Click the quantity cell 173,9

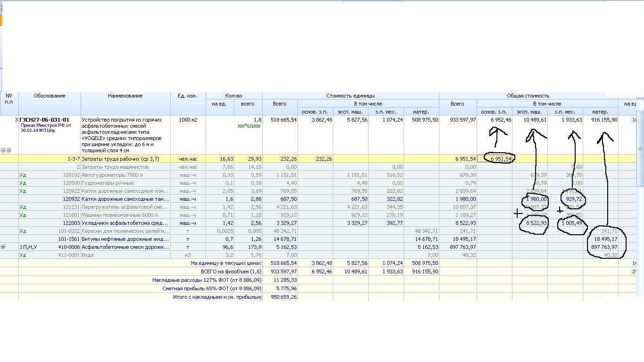248,247
